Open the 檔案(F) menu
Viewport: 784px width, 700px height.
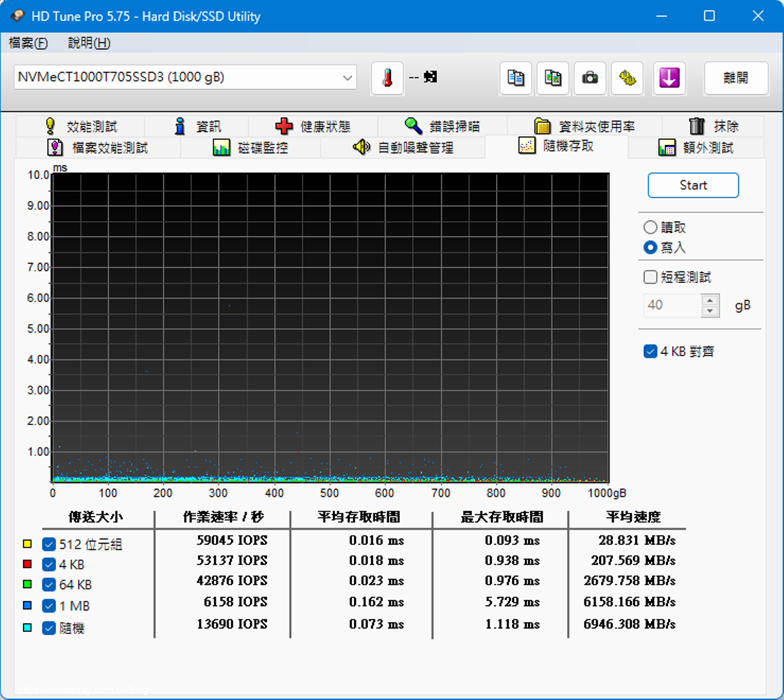pyautogui.click(x=28, y=43)
